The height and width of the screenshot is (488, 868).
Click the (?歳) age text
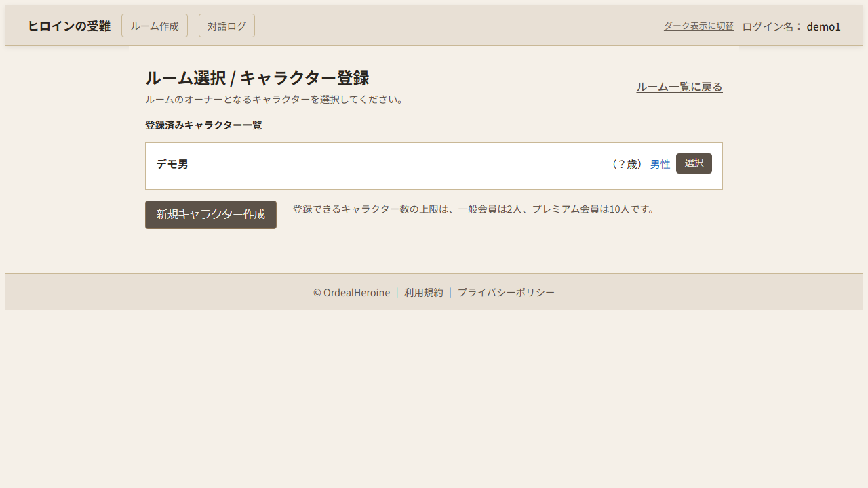point(626,164)
